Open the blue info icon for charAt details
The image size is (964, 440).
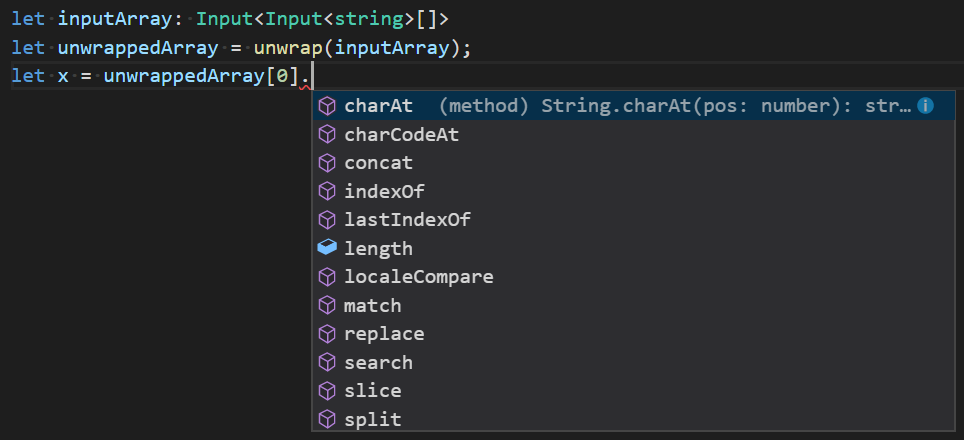pos(925,106)
